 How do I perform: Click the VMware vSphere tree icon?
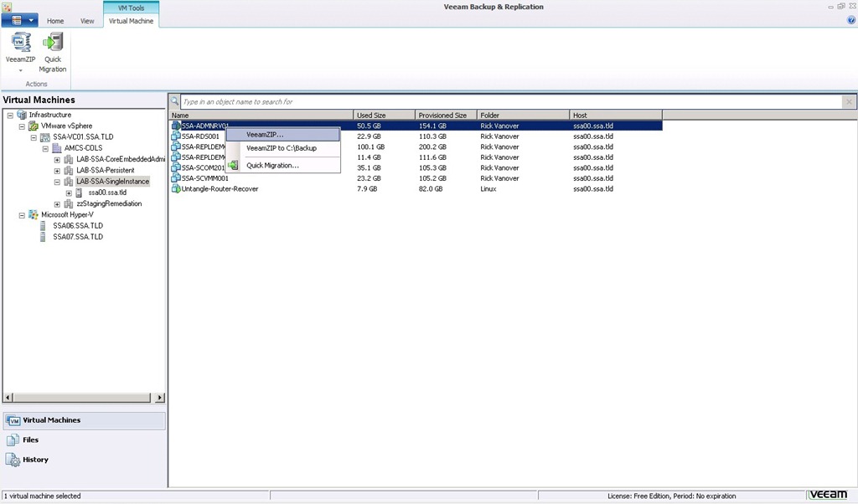(34, 126)
